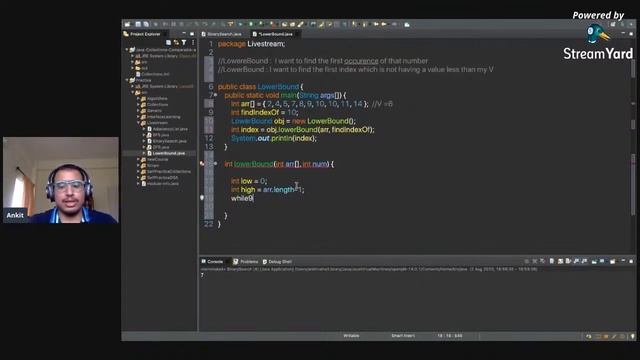
Task: Click Remove All Terminated Launches icon
Action: [x=542, y=261]
